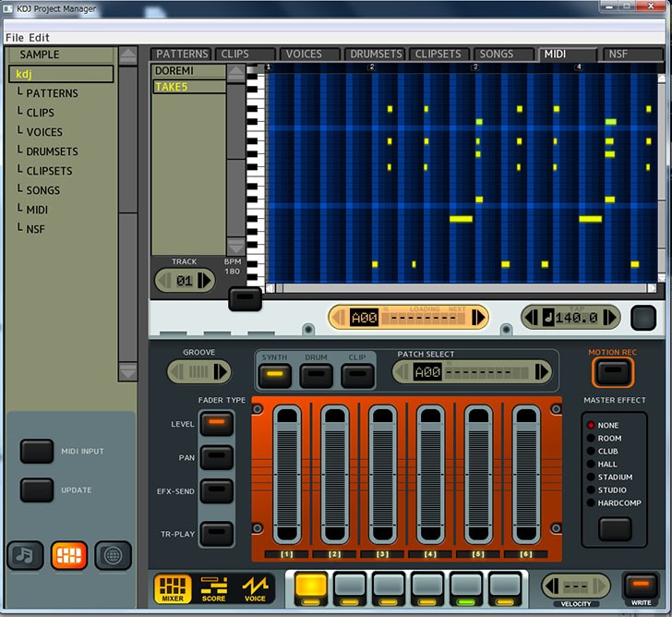Set fader type to EFX-SEND
672x617 pixels.
(x=217, y=491)
